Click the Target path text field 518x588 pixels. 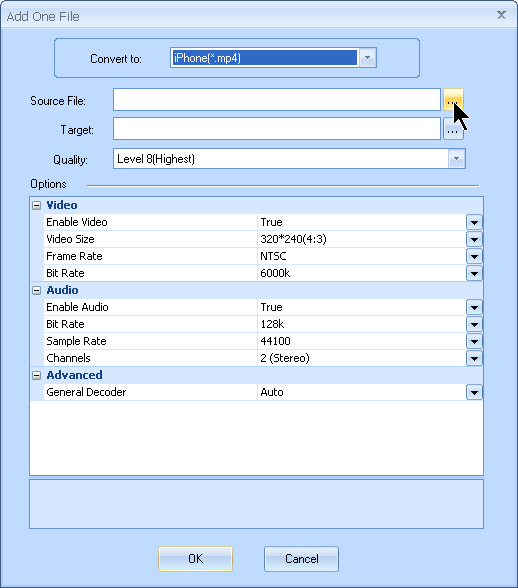pos(277,129)
